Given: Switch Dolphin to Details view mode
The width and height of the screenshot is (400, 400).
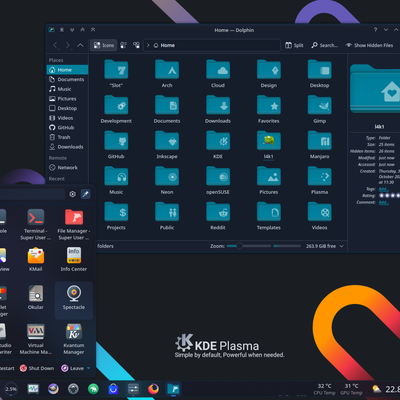Looking at the screenshot, I should point(136,45).
